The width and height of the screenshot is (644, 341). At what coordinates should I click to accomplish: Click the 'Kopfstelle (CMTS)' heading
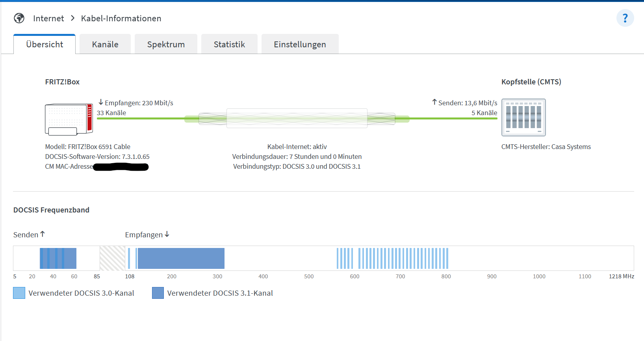point(531,82)
